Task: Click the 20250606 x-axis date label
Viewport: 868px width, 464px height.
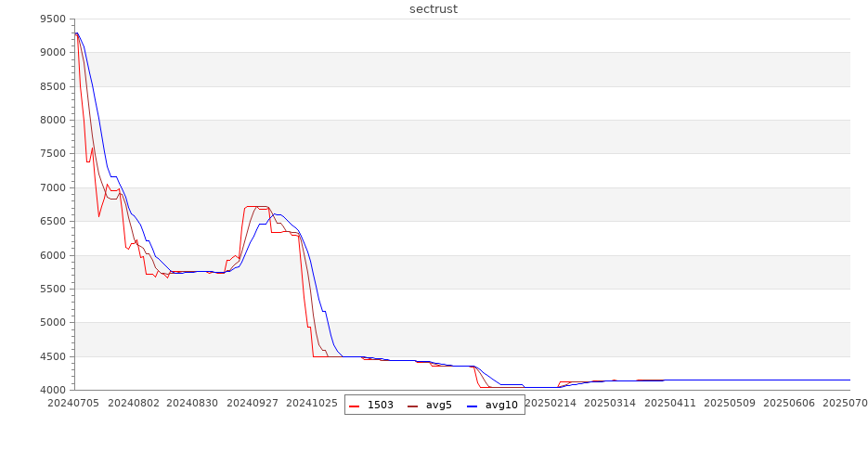Action: [x=788, y=404]
